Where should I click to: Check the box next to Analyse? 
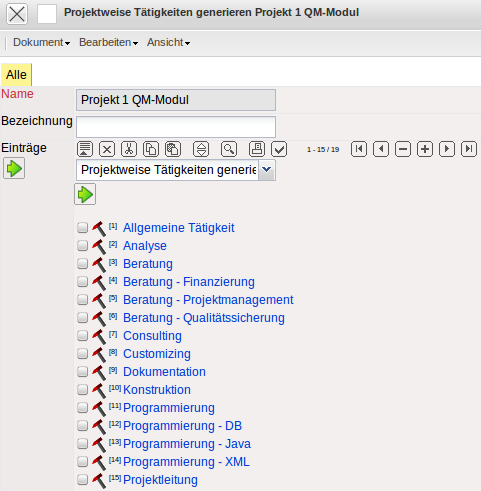coord(82,246)
